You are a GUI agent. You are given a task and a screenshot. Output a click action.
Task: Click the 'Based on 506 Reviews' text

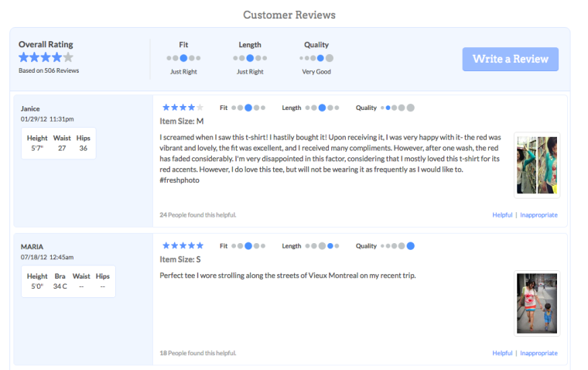49,70
